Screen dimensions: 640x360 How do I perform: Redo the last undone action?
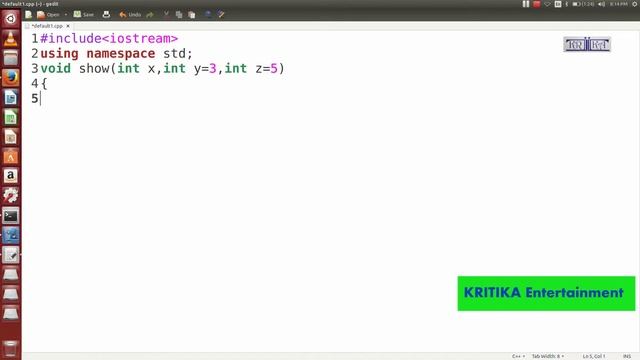point(150,15)
